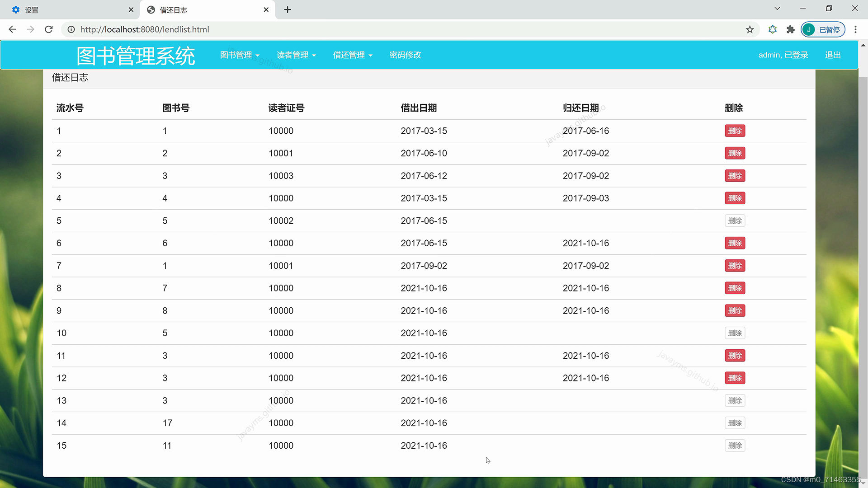Click the 退出 logout link

click(x=832, y=55)
